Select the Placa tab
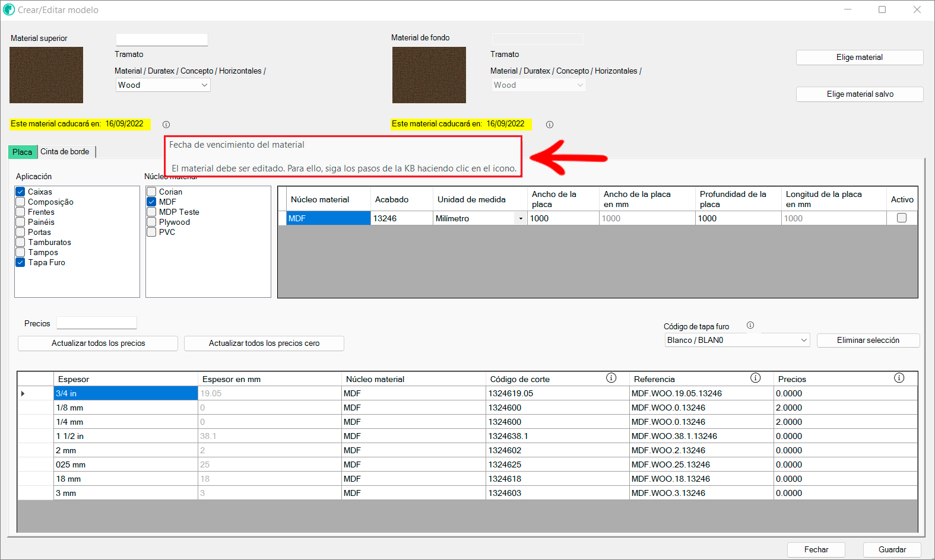 23,152
